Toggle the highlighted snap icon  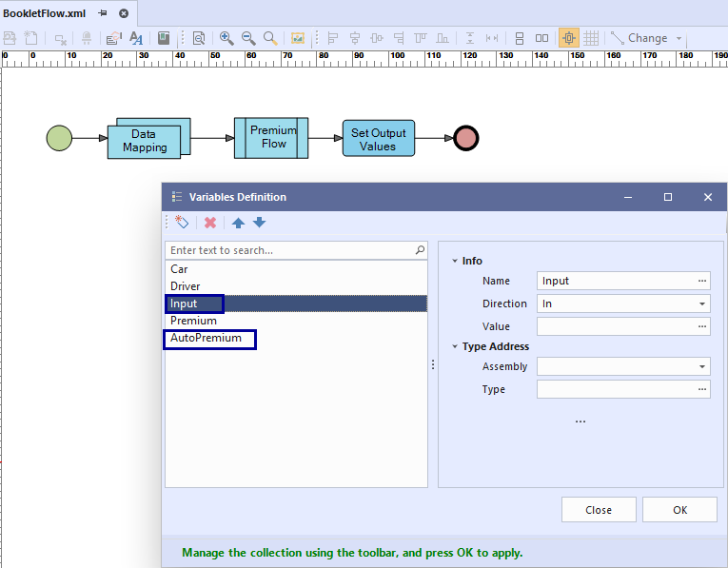(x=569, y=38)
